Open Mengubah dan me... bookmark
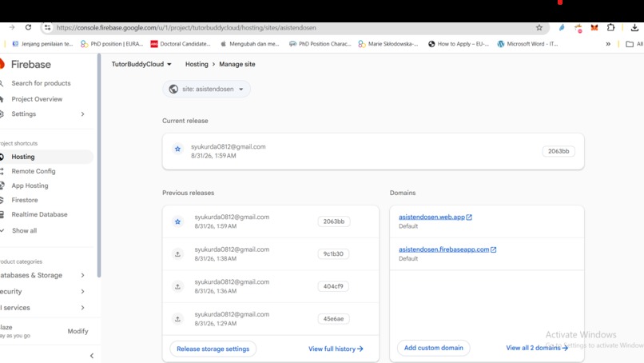The height and width of the screenshot is (363, 644). point(250,44)
